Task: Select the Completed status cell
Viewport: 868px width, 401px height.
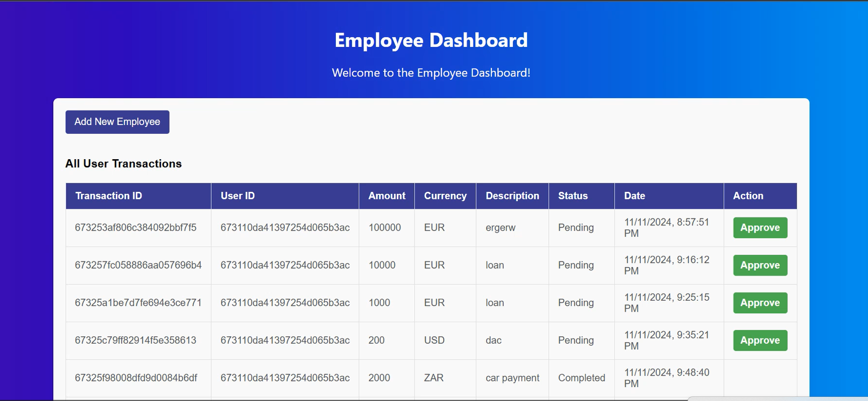Action: pyautogui.click(x=582, y=378)
